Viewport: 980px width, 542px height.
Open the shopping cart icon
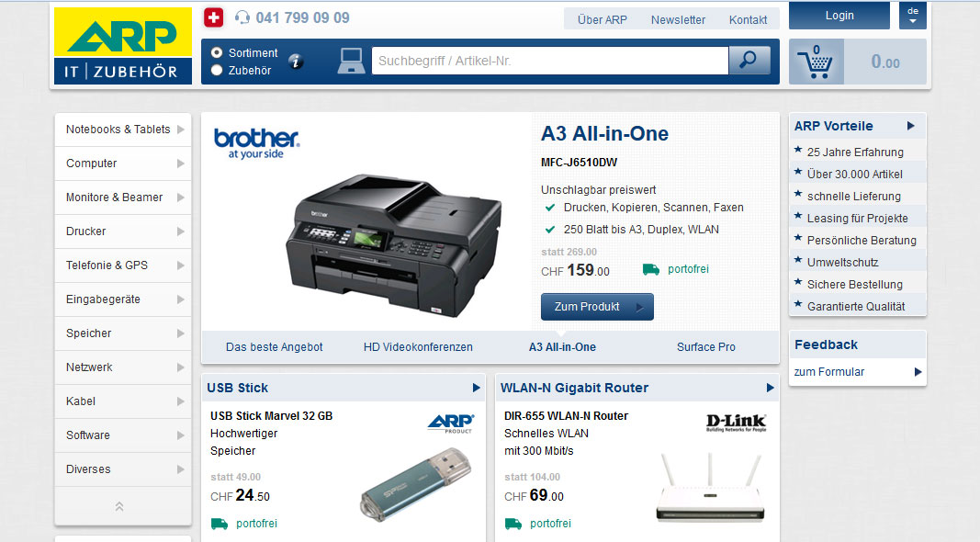tap(816, 62)
